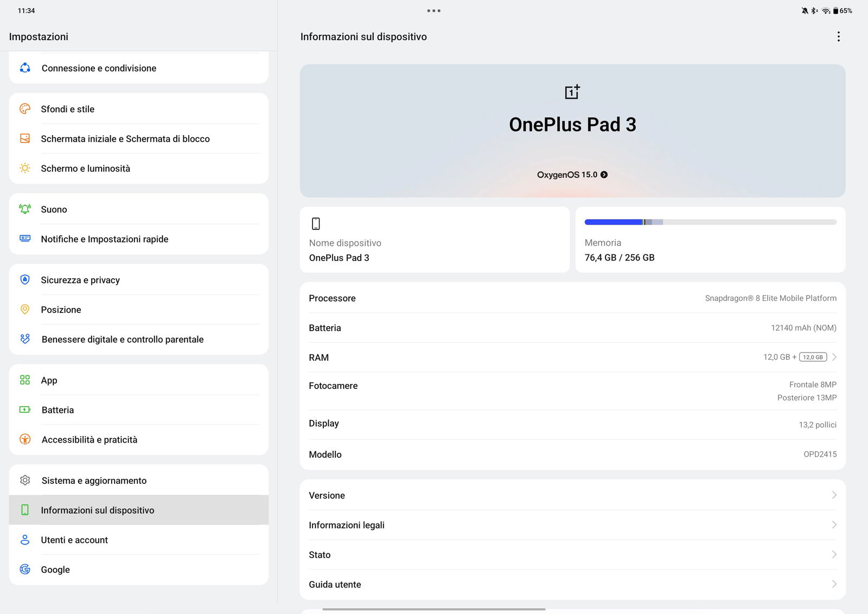
Task: Click the 76,4 GB / 256 GB text
Action: click(x=620, y=258)
